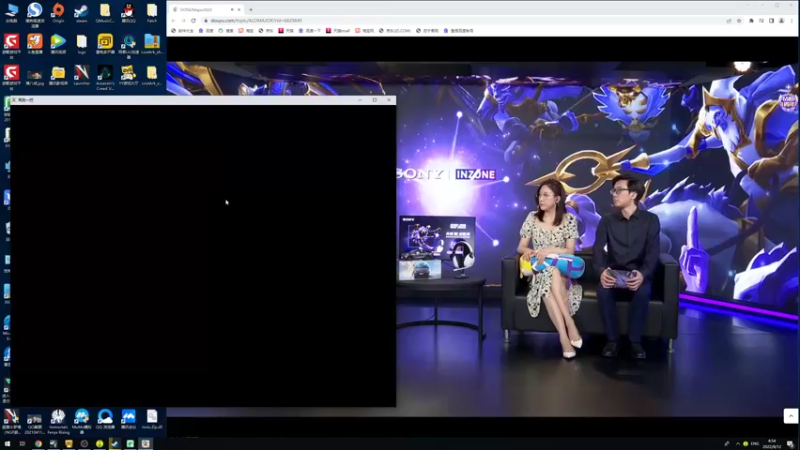Click the scroll-to-top arrow on the Douyu page
This screenshot has width=800, height=450.
pos(790,416)
